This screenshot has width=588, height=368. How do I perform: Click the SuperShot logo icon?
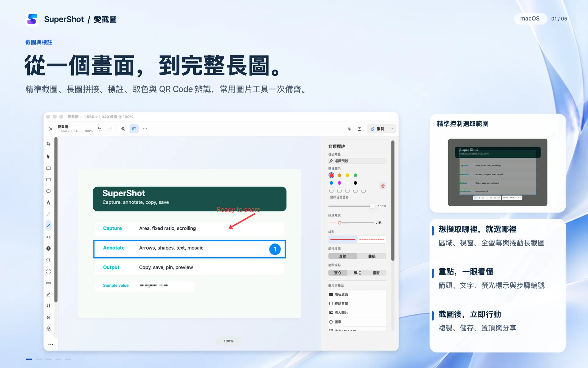32,19
